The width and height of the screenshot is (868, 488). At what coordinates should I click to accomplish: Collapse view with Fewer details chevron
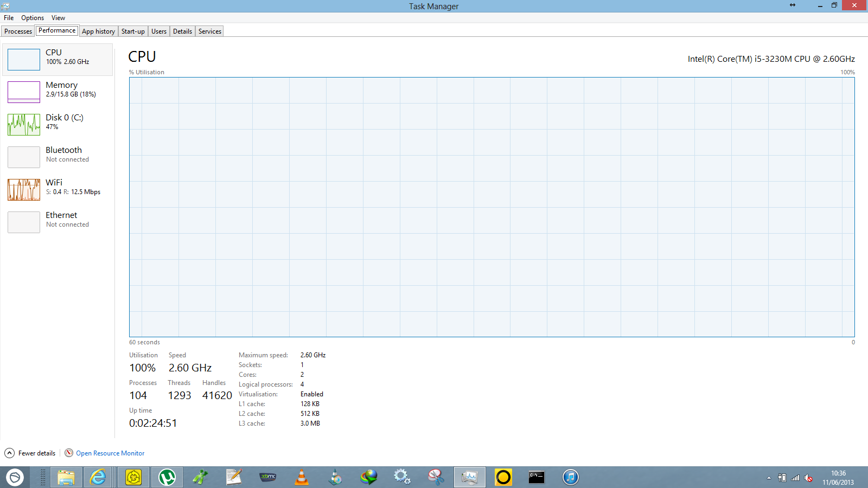(x=10, y=453)
